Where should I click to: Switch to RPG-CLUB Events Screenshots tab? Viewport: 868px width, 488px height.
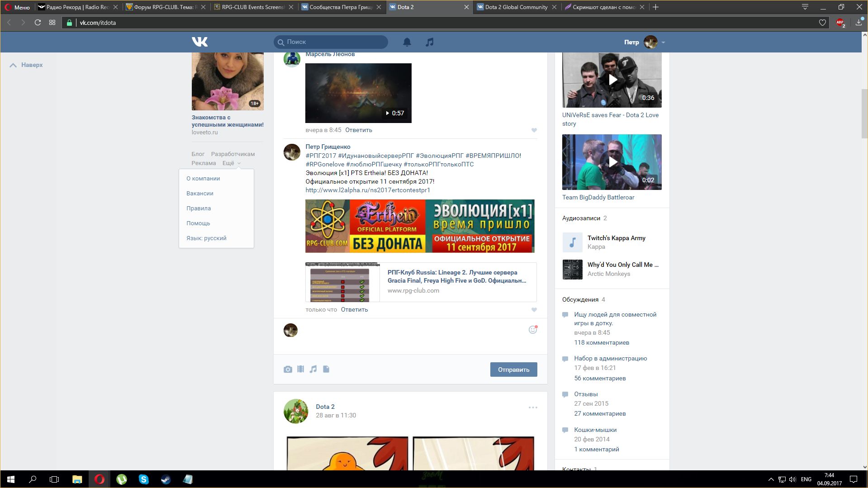click(253, 7)
